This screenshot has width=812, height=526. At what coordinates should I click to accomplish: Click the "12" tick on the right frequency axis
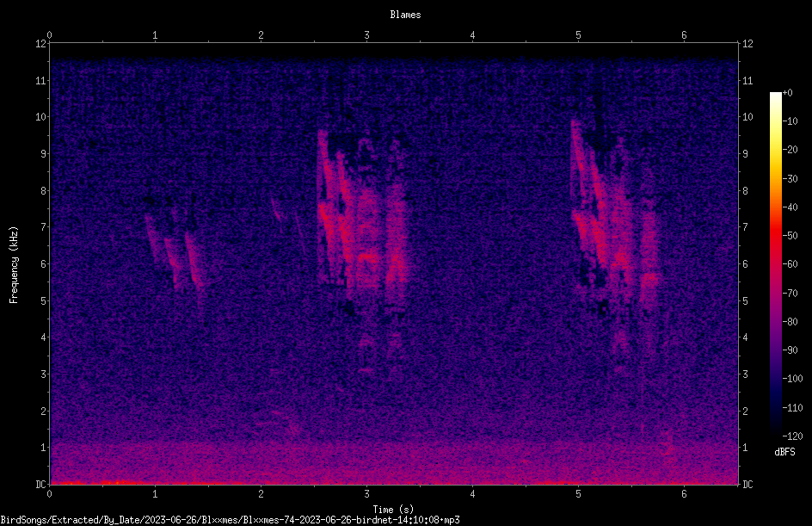point(747,44)
